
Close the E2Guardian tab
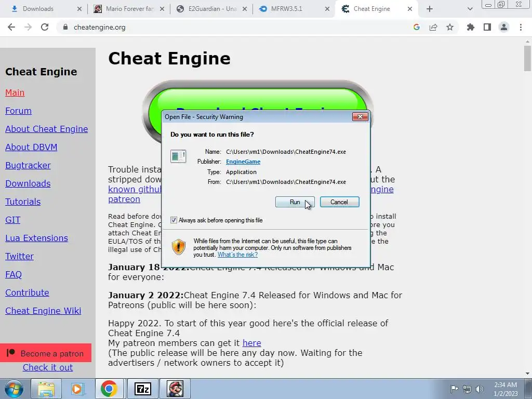[x=245, y=9]
